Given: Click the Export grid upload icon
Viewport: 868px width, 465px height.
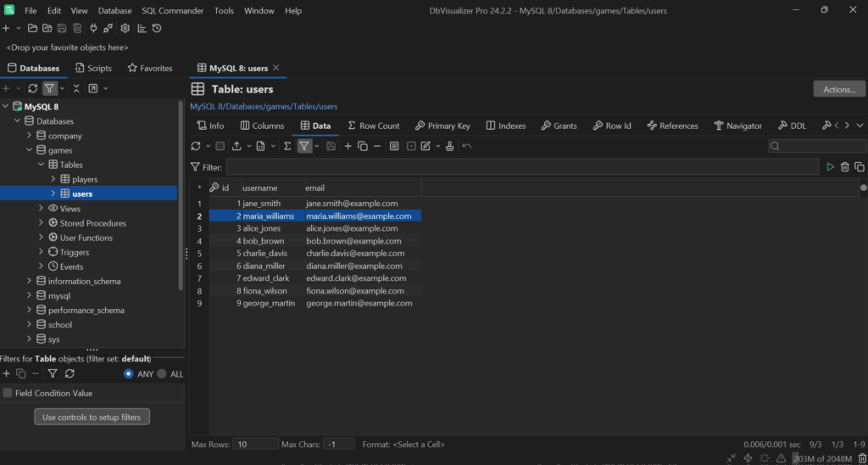Looking at the screenshot, I should pyautogui.click(x=237, y=146).
